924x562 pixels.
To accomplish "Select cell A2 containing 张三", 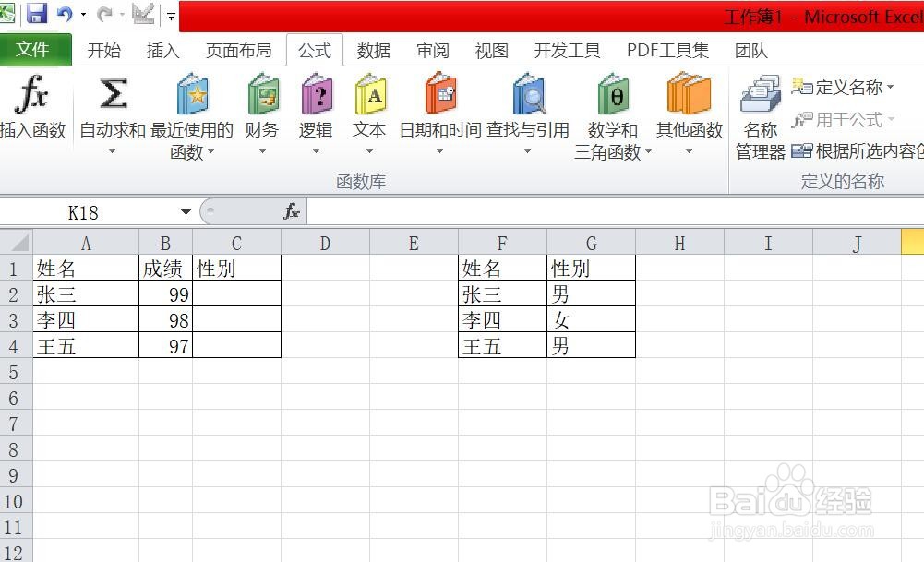I will pos(86,294).
